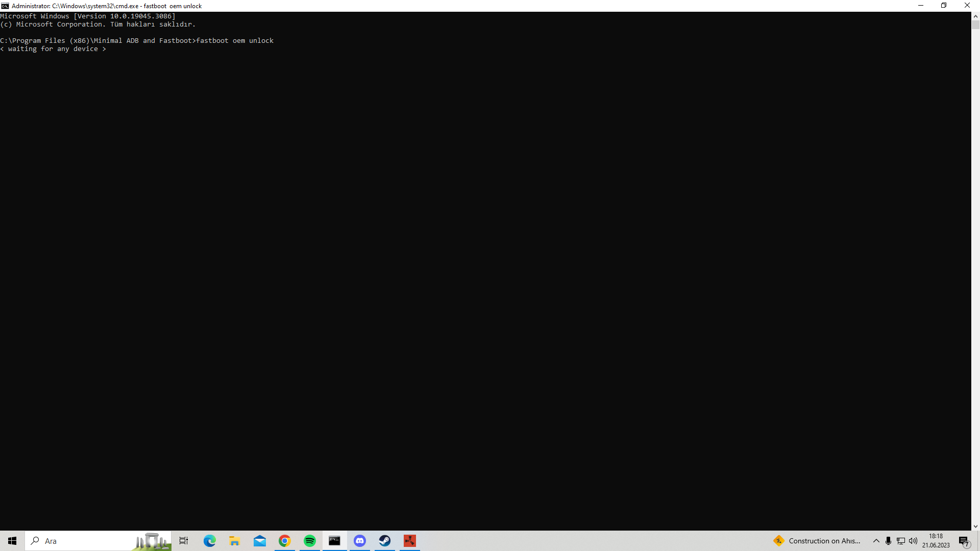Close the Command Prompt window
The width and height of the screenshot is (980, 551).
coord(967,6)
